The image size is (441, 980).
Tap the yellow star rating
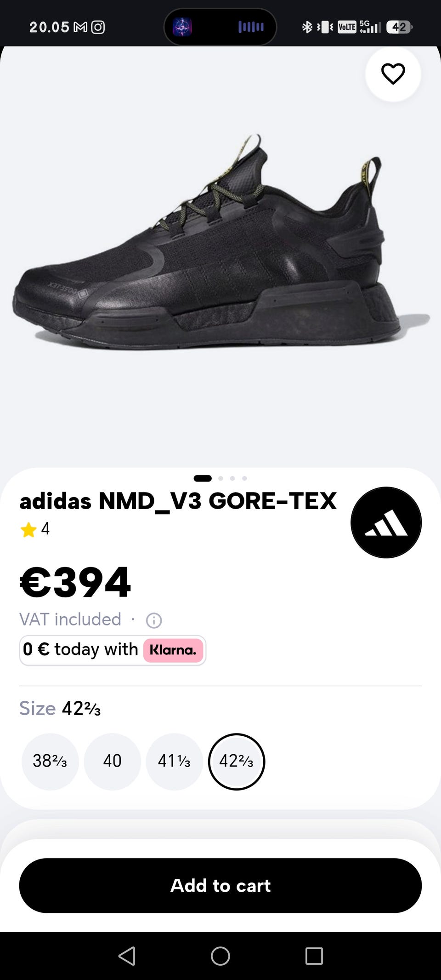28,530
